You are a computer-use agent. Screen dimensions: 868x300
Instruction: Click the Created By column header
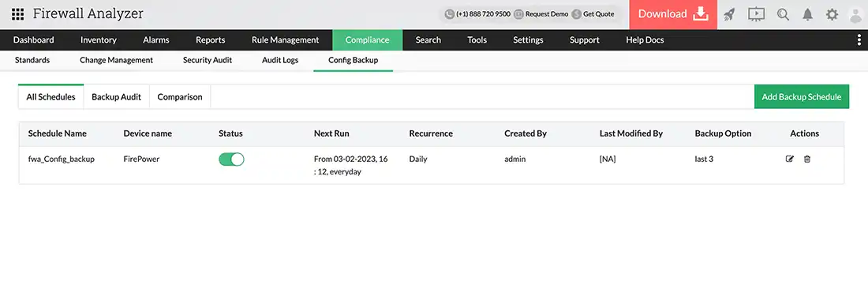click(526, 133)
